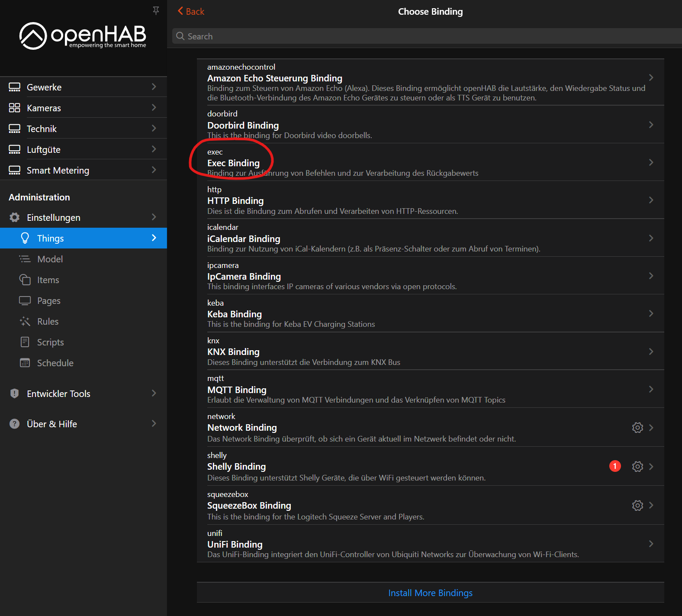Open the Schedule menu entry
Image resolution: width=682 pixels, height=616 pixels.
pos(84,363)
